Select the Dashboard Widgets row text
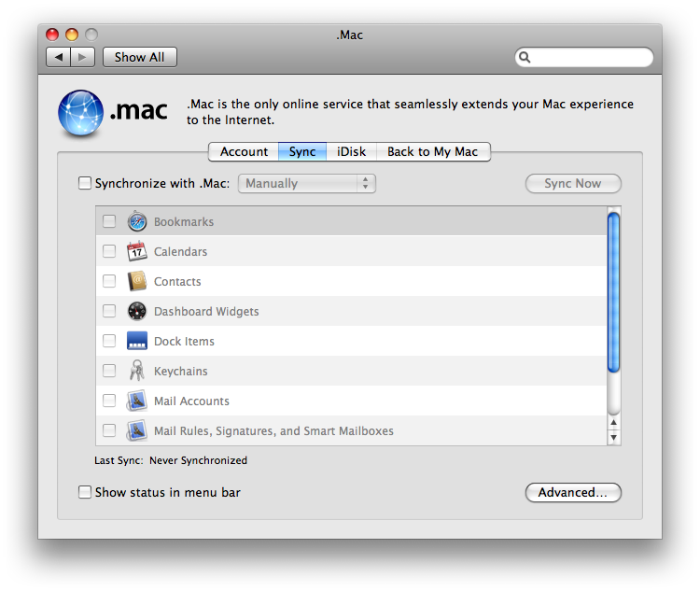700x591 pixels. pos(206,312)
